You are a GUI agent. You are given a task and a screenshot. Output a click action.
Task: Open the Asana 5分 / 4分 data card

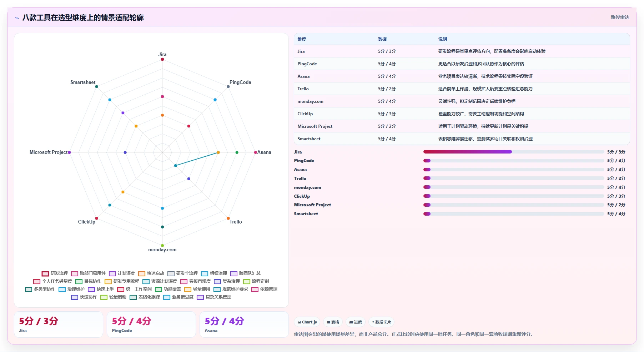pyautogui.click(x=244, y=325)
